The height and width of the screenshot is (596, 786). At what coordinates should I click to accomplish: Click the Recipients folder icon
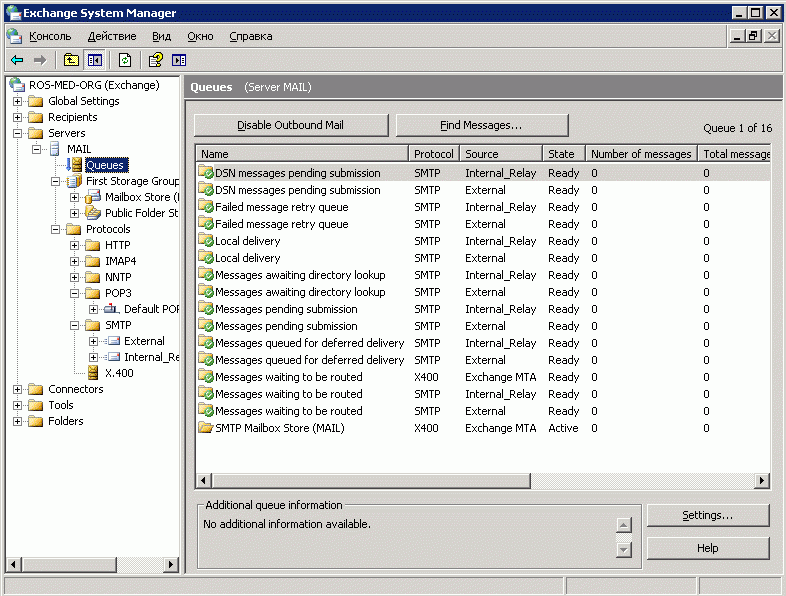[x=36, y=117]
